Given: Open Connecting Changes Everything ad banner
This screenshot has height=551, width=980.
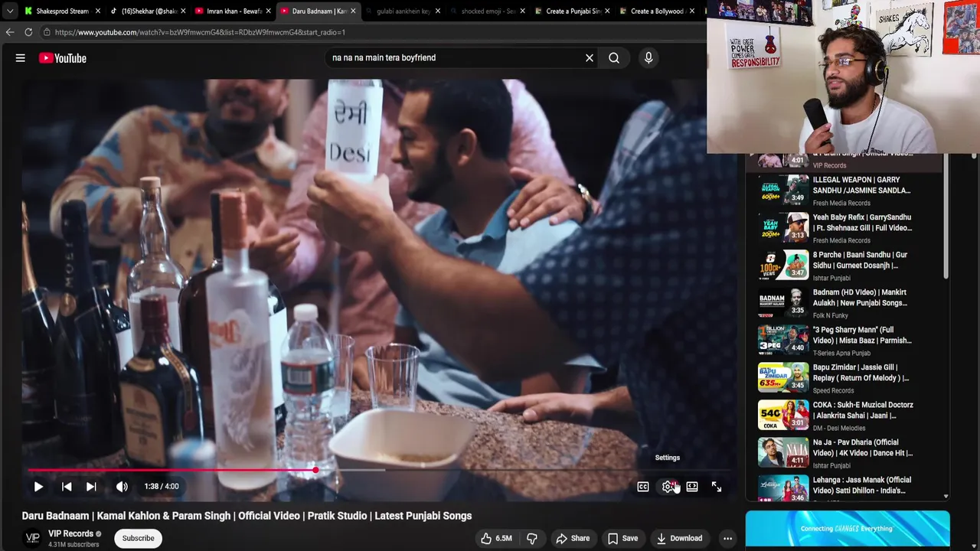Looking at the screenshot, I should [x=848, y=530].
